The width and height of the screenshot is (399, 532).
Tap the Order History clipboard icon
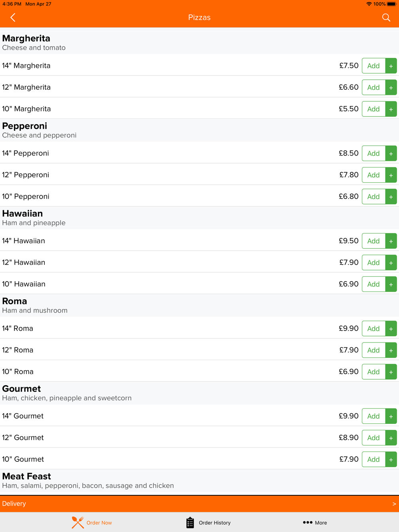coord(190,522)
